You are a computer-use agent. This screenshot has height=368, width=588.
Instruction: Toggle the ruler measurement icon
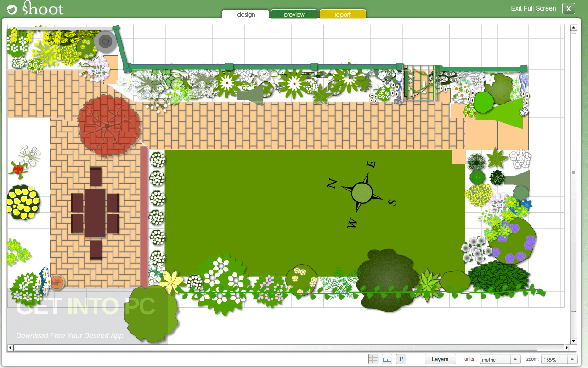pos(387,358)
